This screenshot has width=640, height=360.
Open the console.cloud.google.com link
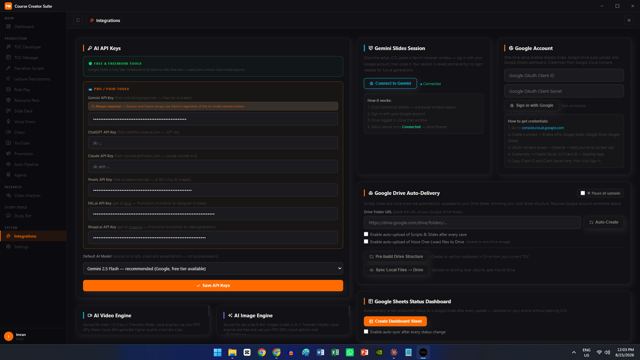(542, 128)
